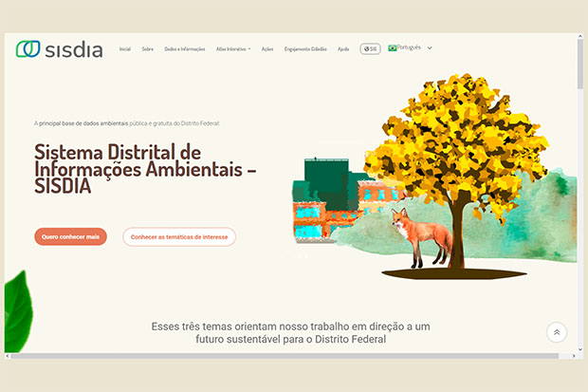Click the tagline 'A principal base de dados ambientais'

coord(81,123)
